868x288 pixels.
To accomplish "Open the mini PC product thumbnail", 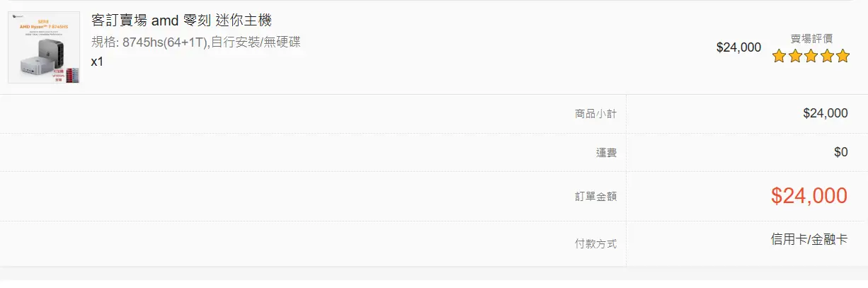I will pos(44,47).
